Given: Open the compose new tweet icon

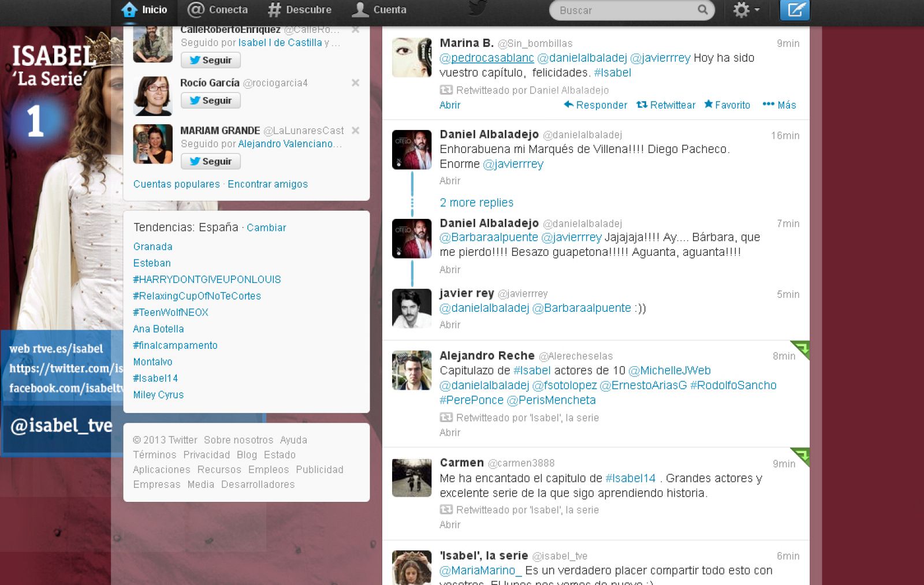Looking at the screenshot, I should coord(795,10).
